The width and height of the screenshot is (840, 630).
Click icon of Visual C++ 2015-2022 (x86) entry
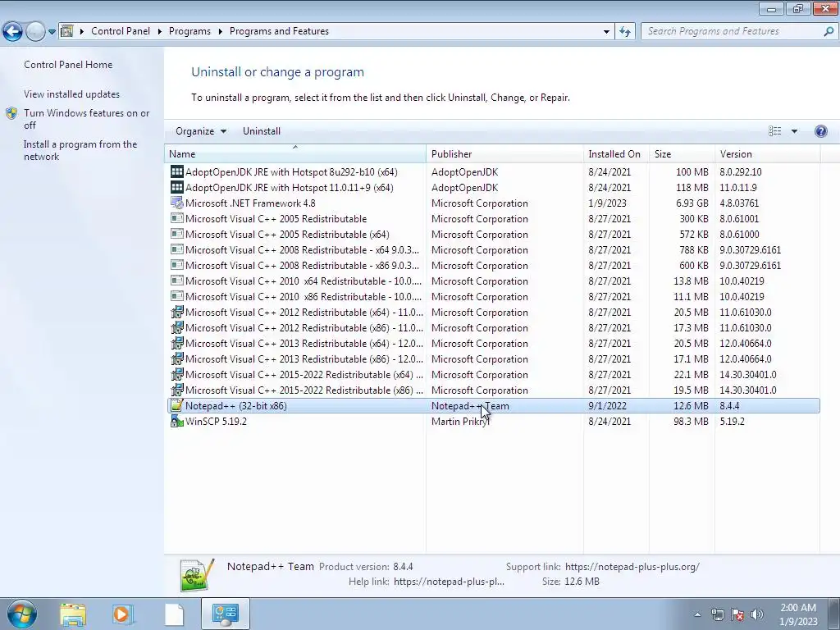pyautogui.click(x=177, y=390)
